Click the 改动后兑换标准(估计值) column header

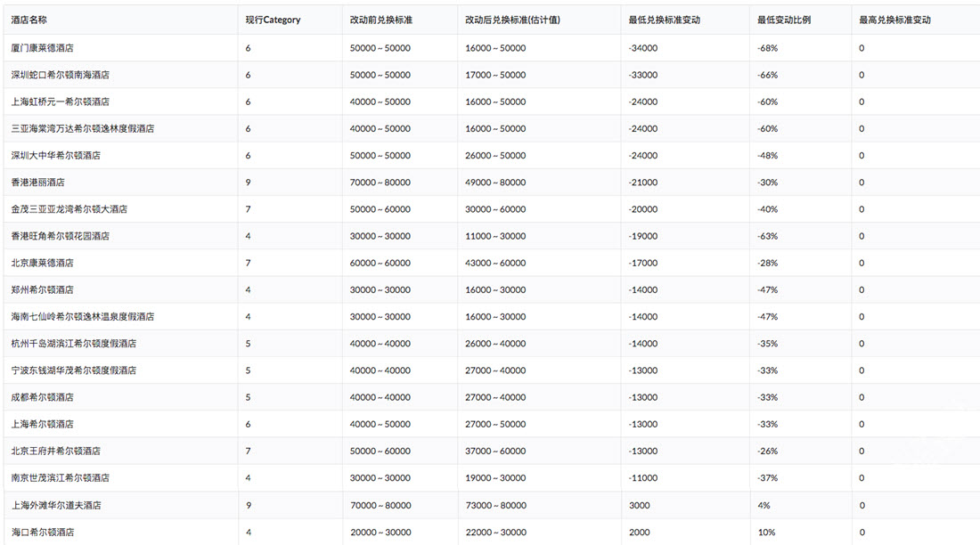coord(512,20)
